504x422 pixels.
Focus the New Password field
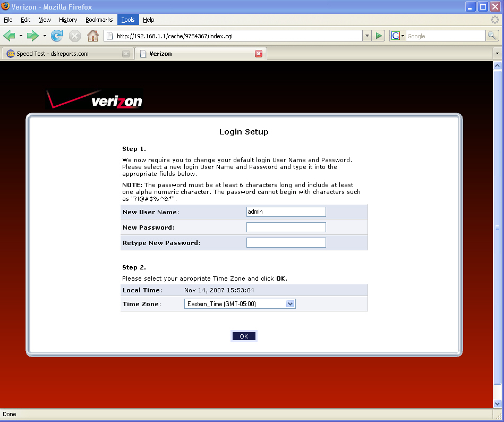[x=286, y=227]
